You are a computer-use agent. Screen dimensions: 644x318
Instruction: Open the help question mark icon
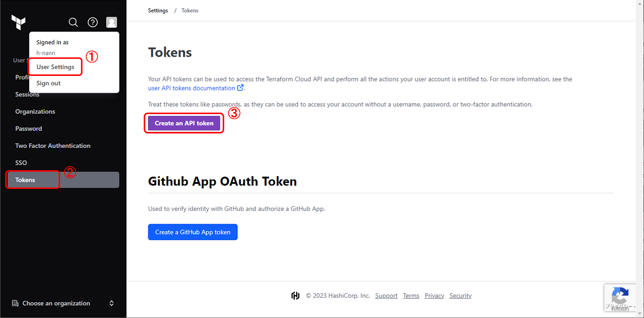click(x=93, y=22)
